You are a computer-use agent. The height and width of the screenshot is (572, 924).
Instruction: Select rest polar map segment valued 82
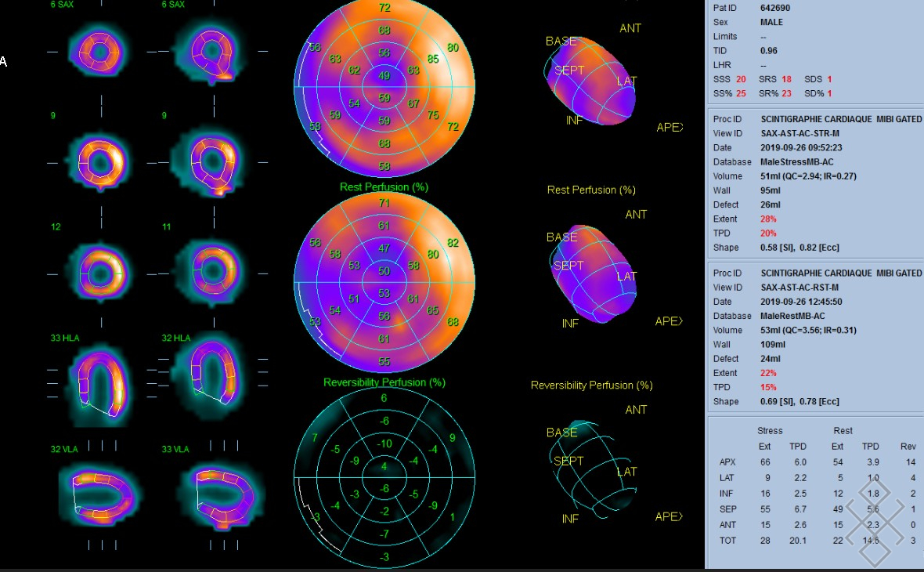point(452,244)
